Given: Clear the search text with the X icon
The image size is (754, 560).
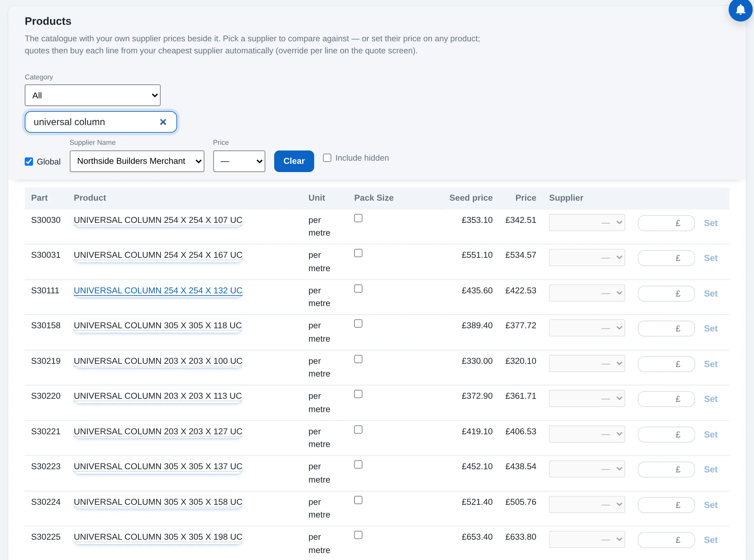Looking at the screenshot, I should point(163,122).
